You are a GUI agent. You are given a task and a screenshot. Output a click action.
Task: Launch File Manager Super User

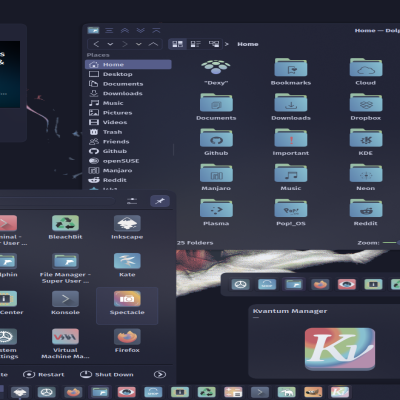pyautogui.click(x=65, y=268)
